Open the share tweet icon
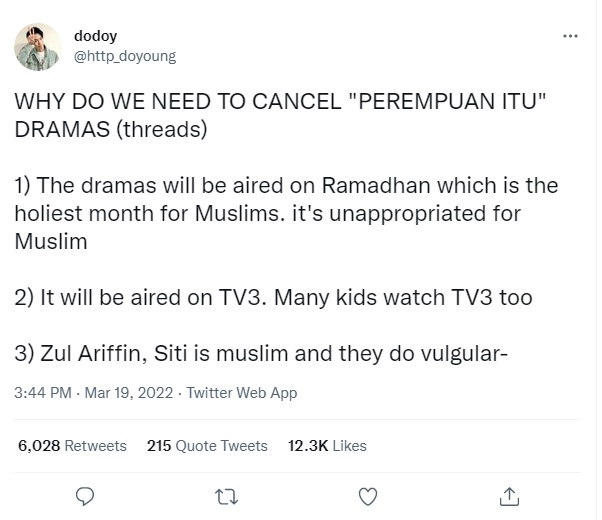This screenshot has width=602, height=520. pyautogui.click(x=509, y=495)
